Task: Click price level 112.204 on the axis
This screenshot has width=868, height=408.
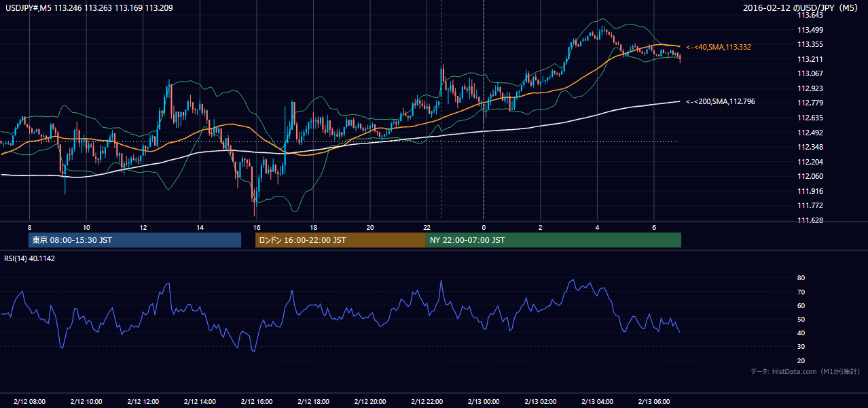Action: tap(810, 162)
